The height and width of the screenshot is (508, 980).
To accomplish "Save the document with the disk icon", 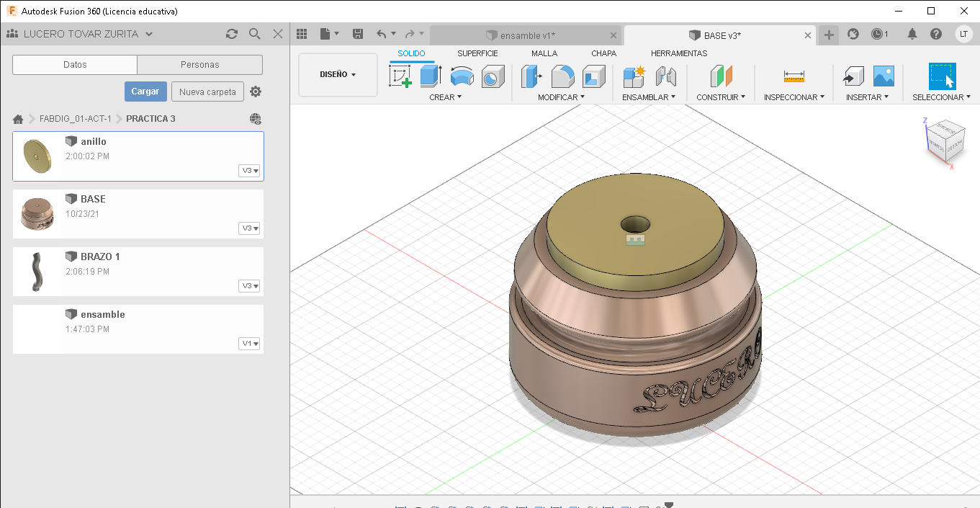I will click(x=358, y=34).
